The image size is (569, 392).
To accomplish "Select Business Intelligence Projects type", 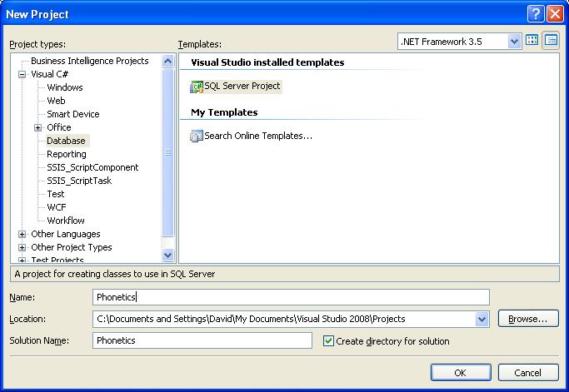I will pos(90,61).
